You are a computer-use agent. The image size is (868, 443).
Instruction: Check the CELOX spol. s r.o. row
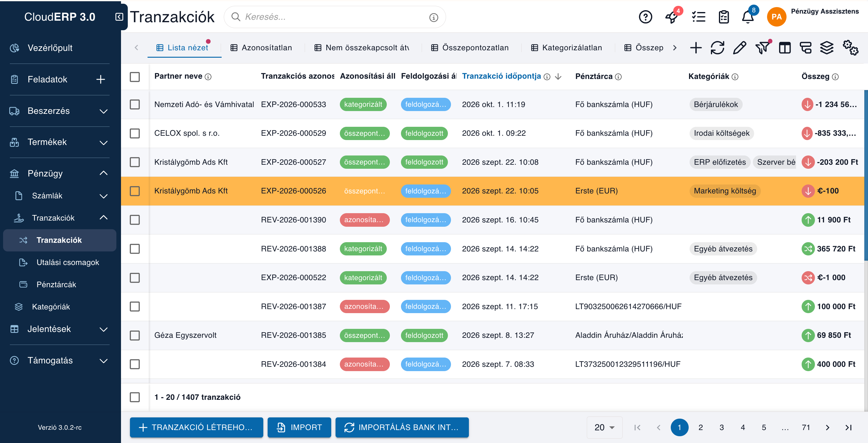tap(135, 133)
